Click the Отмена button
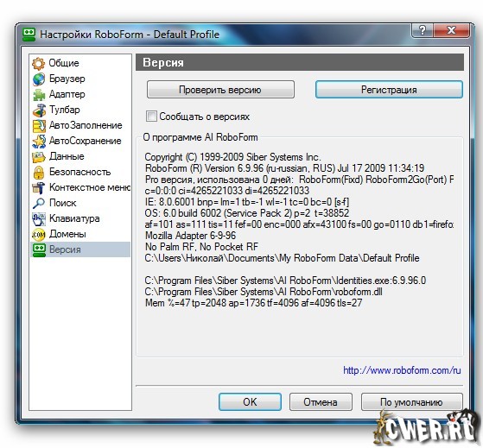483x448 pixels. tap(321, 401)
